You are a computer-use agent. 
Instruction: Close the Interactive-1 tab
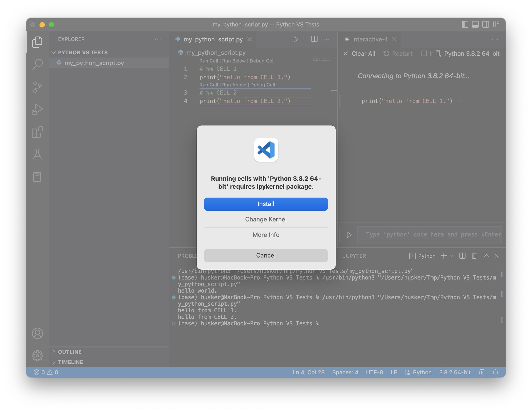[x=394, y=39]
